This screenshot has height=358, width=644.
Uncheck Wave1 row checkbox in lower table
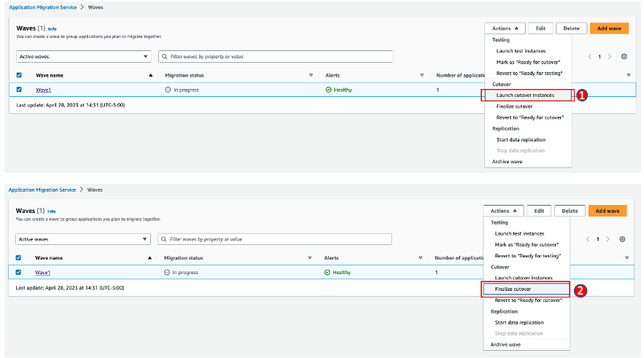[x=18, y=272]
